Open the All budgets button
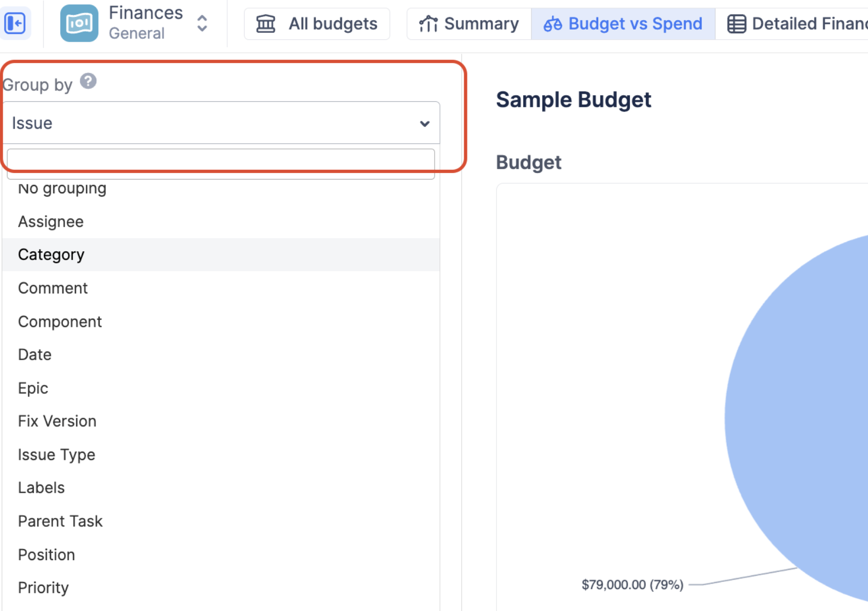868x611 pixels. (x=317, y=24)
